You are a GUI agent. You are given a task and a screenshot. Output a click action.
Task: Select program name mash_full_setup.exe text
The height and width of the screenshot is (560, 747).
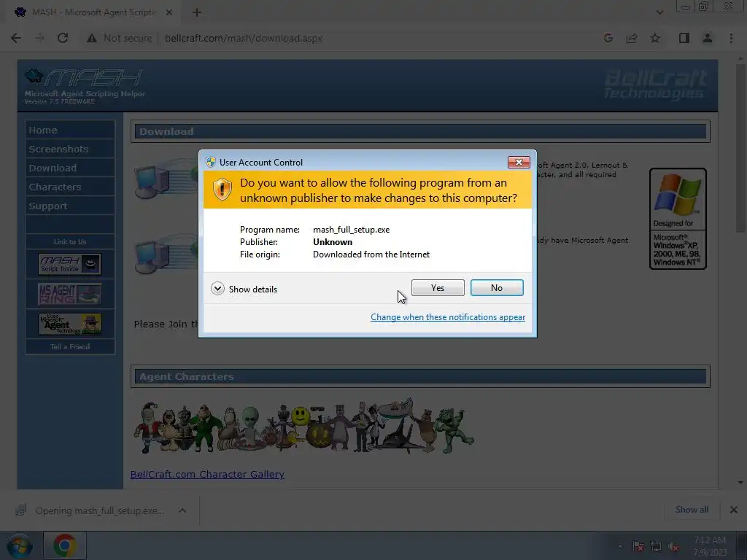351,230
